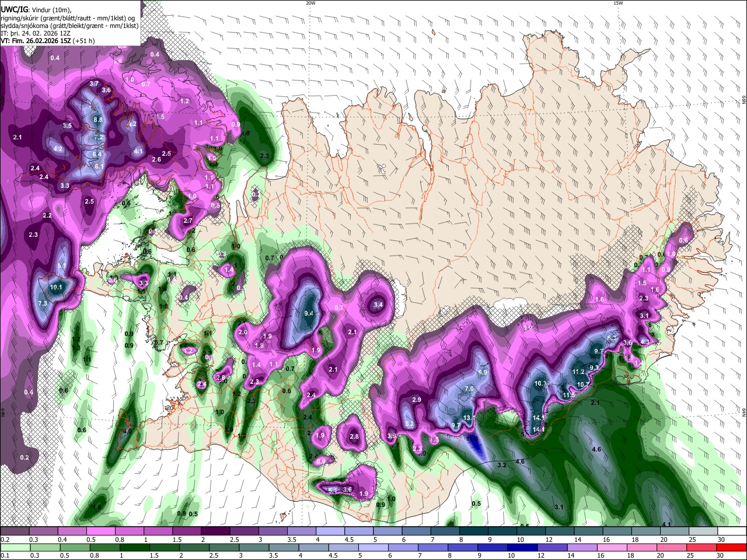Click the 9.4 precipitation value
Screen dimensions: 747x560
[309, 314]
